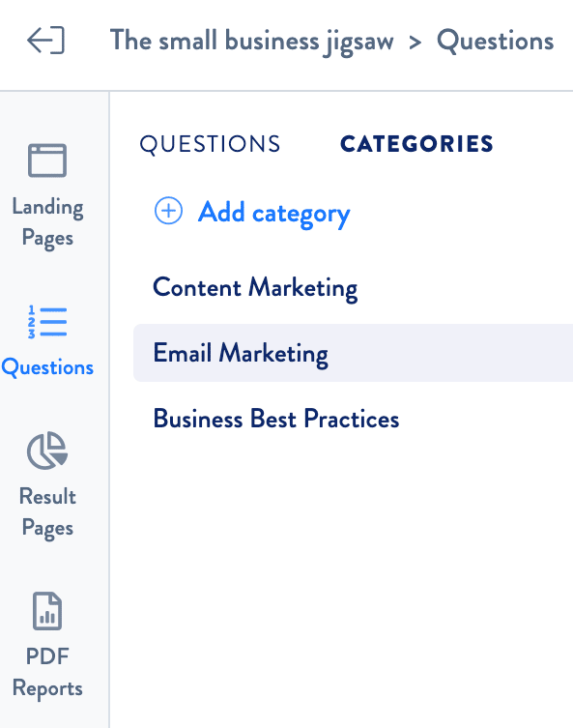Click the highlighted row's empty area beside Email Marketing
Image resolution: width=573 pixels, height=728 pixels.
pos(450,353)
